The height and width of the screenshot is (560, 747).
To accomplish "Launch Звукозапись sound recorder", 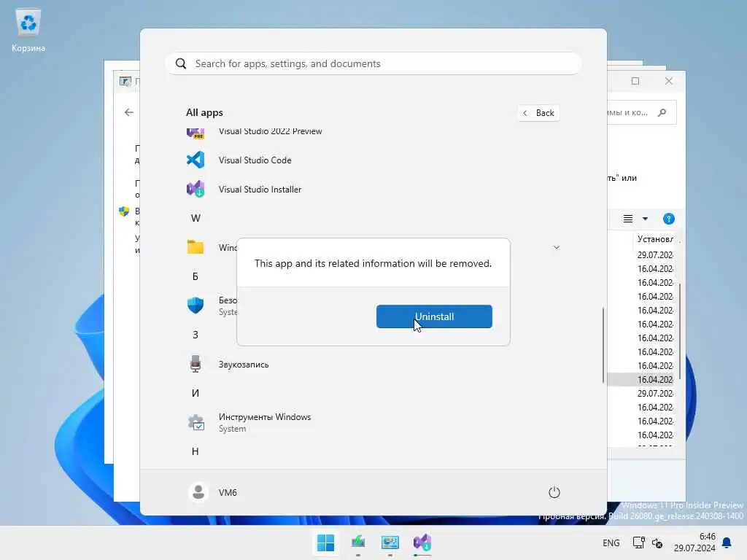I will [x=244, y=365].
